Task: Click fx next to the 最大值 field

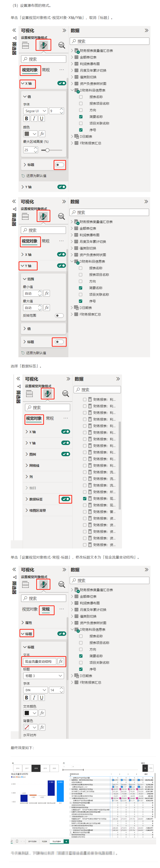Action: pos(47,308)
